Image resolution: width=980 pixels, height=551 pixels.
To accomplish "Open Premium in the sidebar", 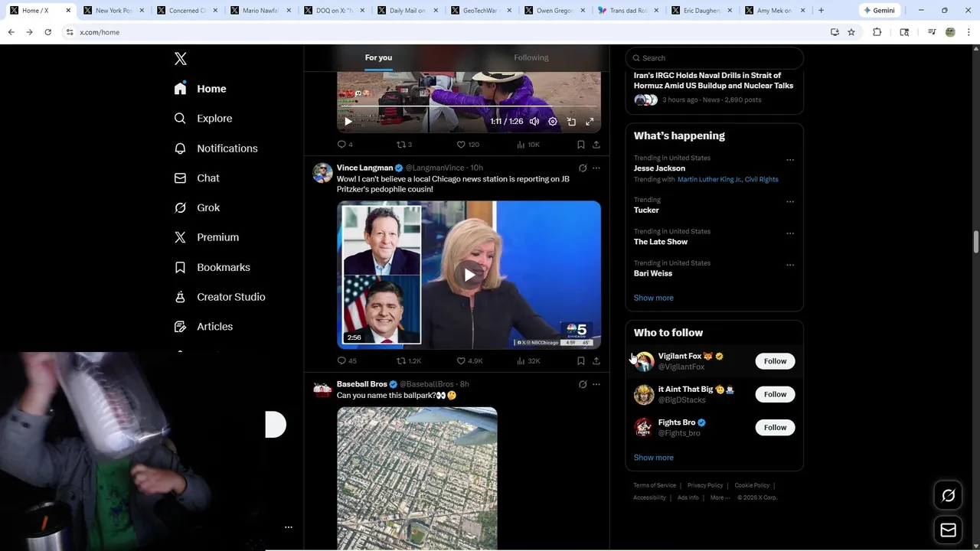I will click(x=207, y=237).
